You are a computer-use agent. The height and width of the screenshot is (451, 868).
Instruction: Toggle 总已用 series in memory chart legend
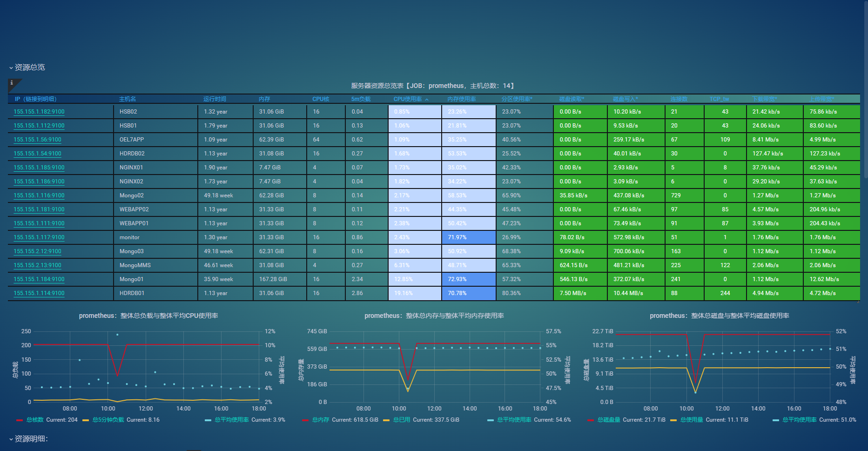click(x=402, y=420)
